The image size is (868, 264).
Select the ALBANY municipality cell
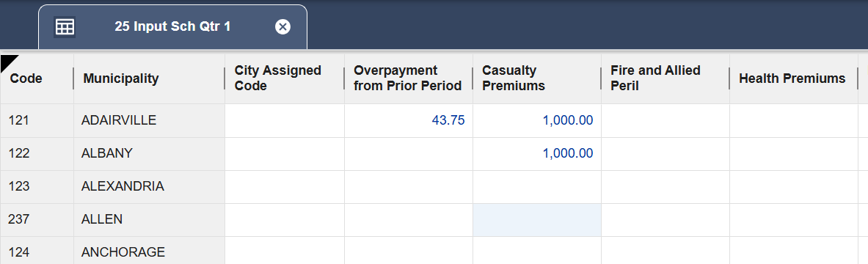pos(149,154)
